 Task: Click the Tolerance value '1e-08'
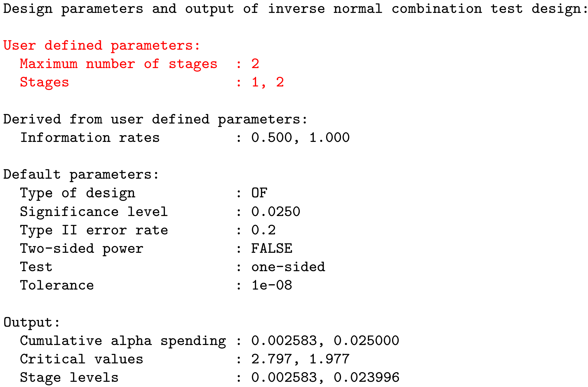tap(271, 285)
